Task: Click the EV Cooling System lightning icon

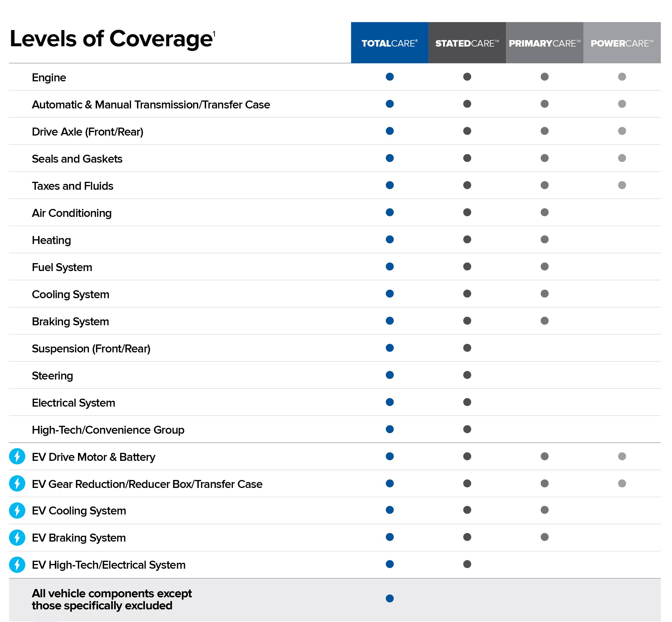Action: (x=17, y=510)
